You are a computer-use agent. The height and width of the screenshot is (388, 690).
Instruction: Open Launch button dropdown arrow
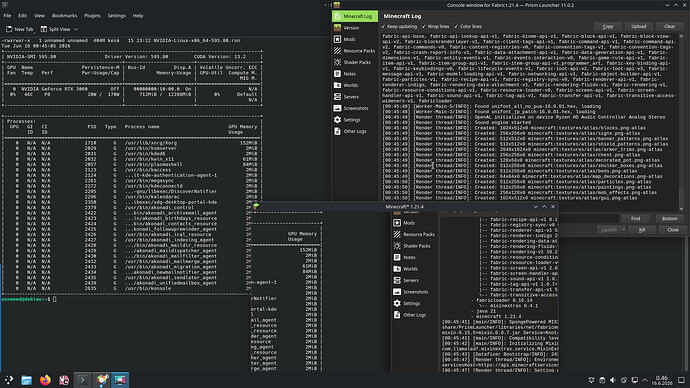(x=623, y=230)
